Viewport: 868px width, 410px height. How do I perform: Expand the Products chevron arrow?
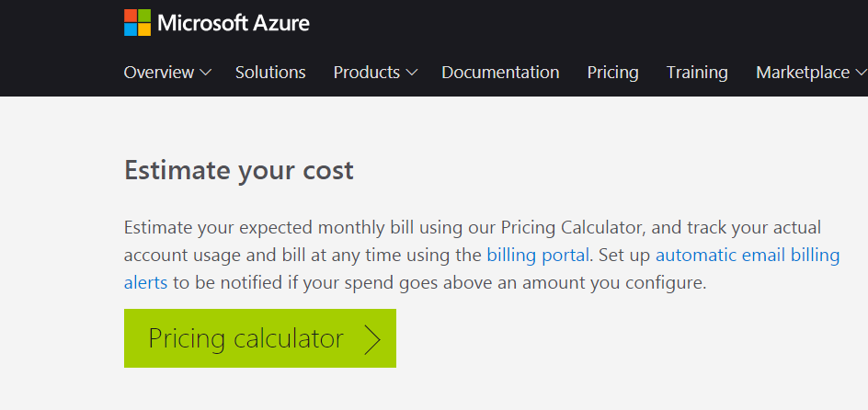[x=411, y=73]
